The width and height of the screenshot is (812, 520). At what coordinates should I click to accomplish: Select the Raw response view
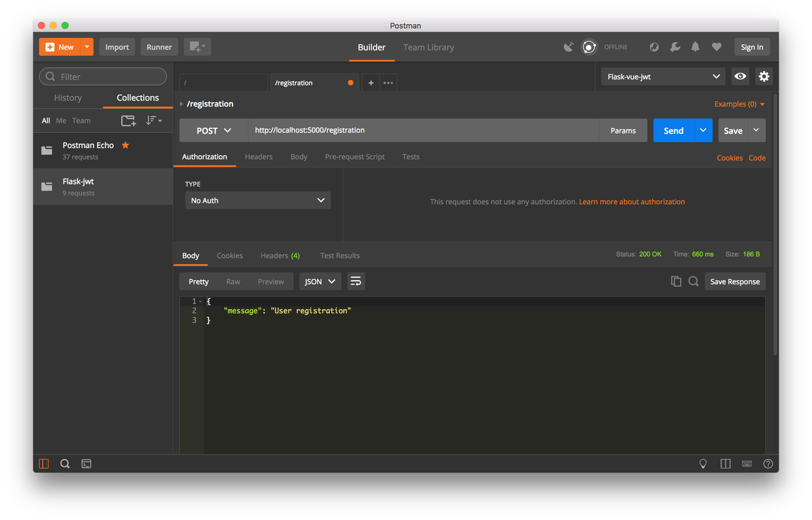[x=233, y=281]
